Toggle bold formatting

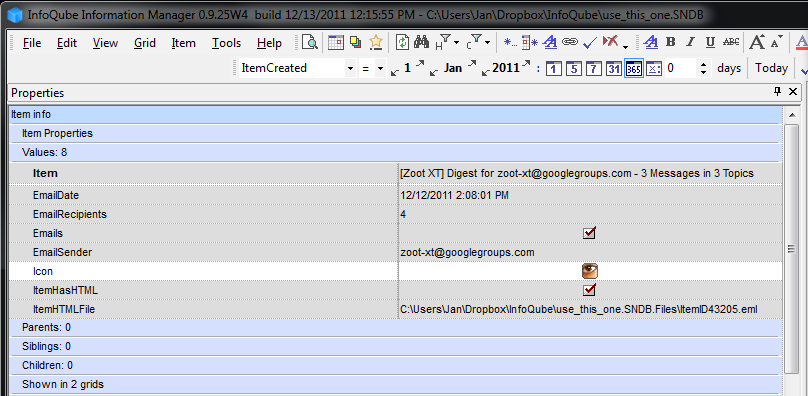point(670,42)
